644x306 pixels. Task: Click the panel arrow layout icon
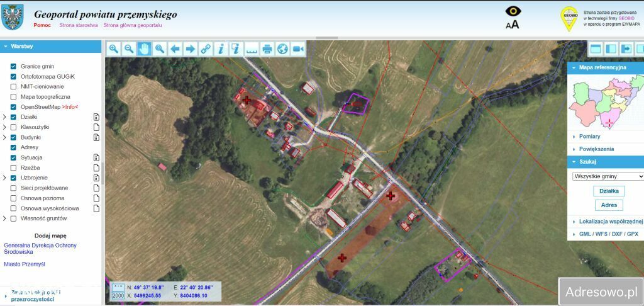point(626,49)
